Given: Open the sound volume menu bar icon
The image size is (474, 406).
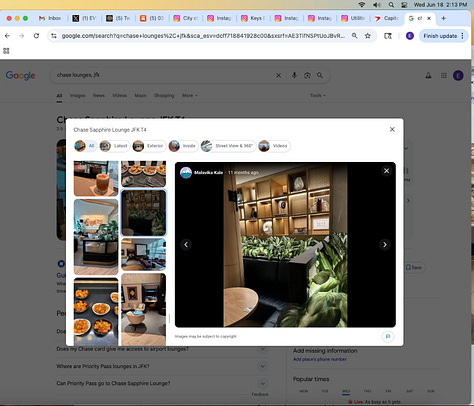Looking at the screenshot, I should coord(377,4).
